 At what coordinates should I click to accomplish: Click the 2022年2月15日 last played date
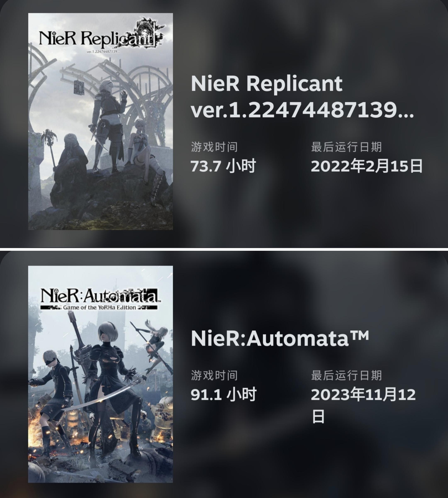pos(366,166)
